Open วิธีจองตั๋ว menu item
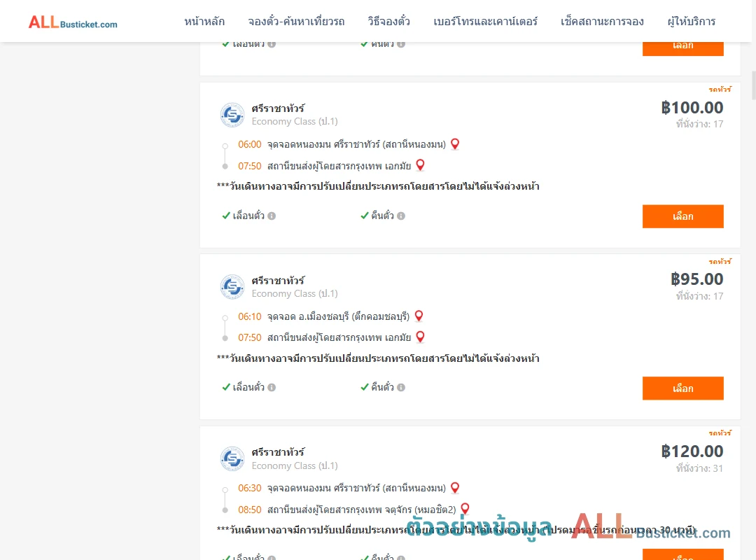 (x=388, y=21)
